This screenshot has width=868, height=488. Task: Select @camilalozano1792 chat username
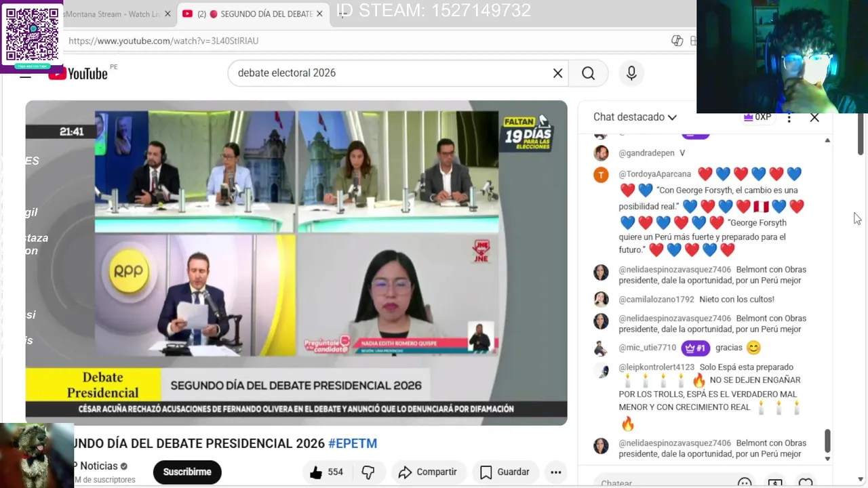(x=656, y=300)
